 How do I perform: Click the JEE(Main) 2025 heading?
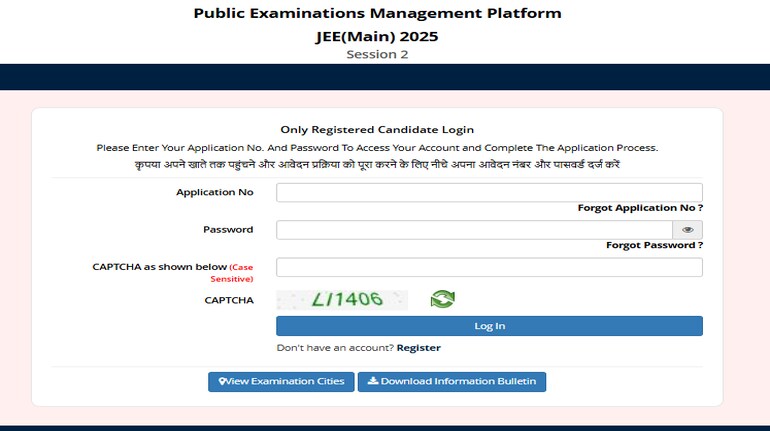click(377, 36)
